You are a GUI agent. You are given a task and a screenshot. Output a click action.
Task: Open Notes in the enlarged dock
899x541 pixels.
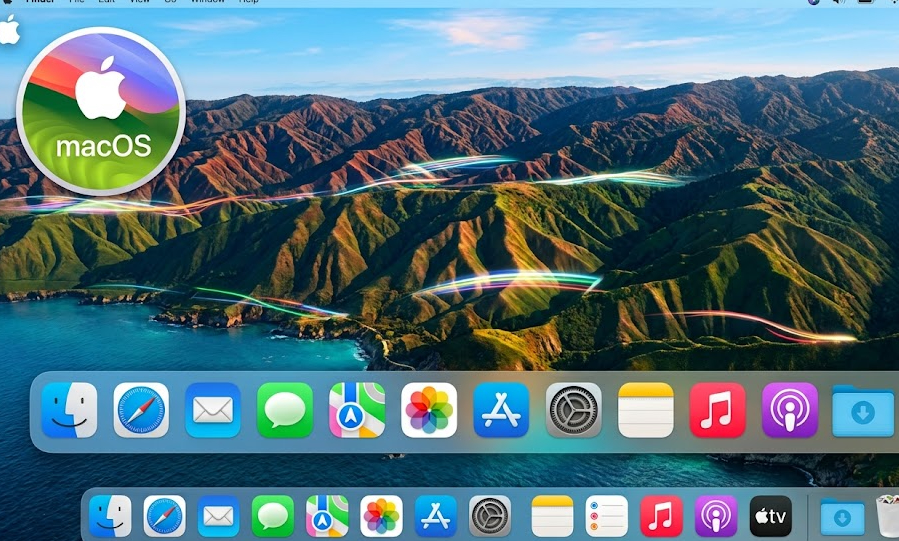pyautogui.click(x=646, y=410)
